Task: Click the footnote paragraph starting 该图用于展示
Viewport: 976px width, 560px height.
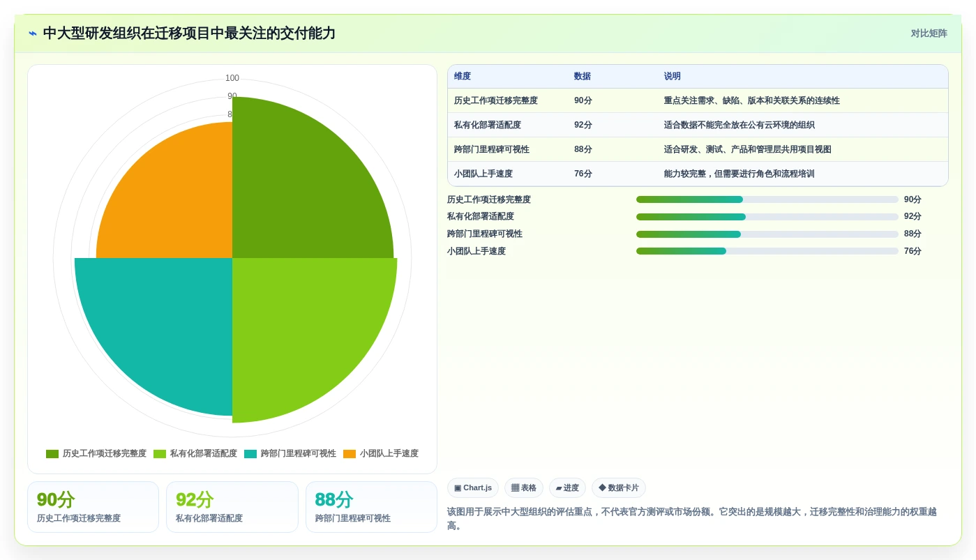Action: pos(692,518)
